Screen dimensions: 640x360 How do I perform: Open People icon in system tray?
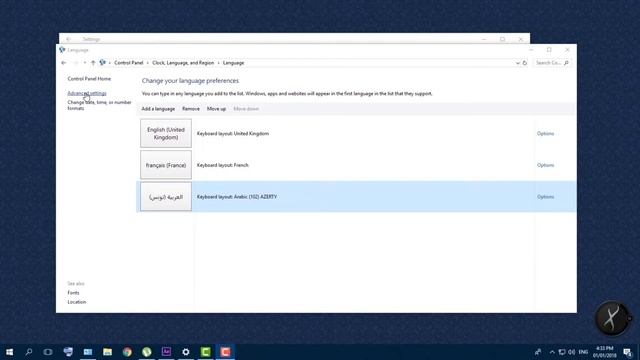click(x=538, y=352)
